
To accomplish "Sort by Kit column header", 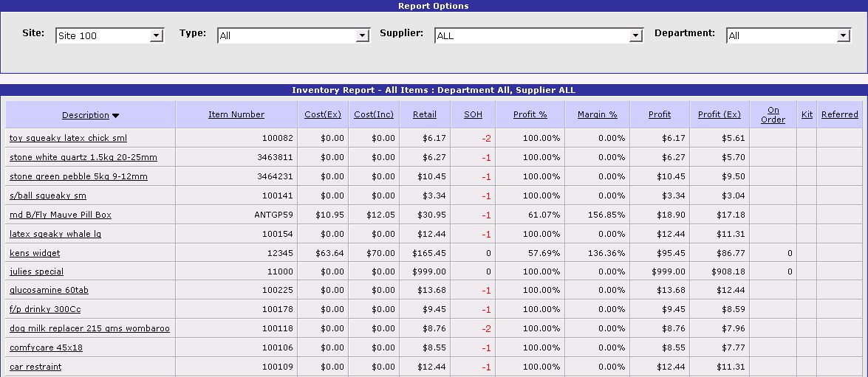I will (807, 114).
